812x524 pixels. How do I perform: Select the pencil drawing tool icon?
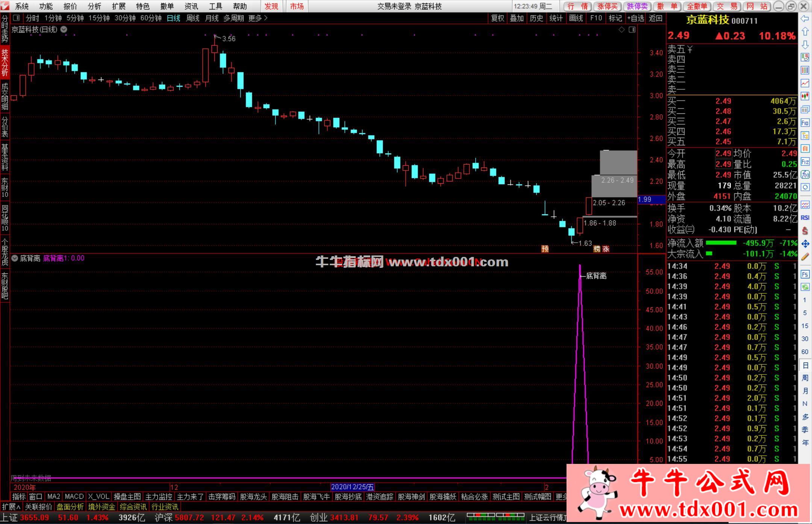coord(805,257)
